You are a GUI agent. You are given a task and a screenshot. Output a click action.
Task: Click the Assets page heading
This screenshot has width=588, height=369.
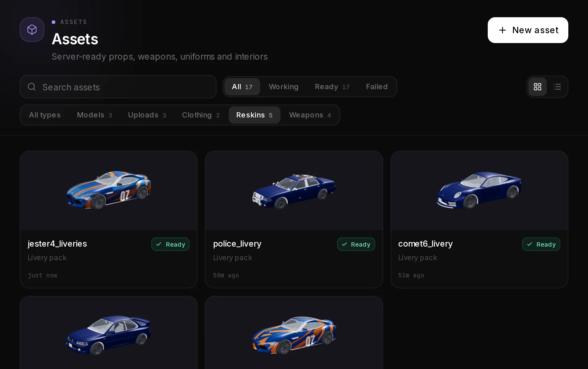[75, 39]
